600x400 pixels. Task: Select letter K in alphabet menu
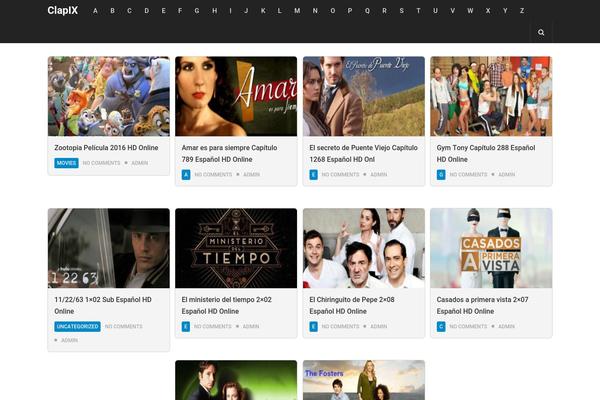263,11
